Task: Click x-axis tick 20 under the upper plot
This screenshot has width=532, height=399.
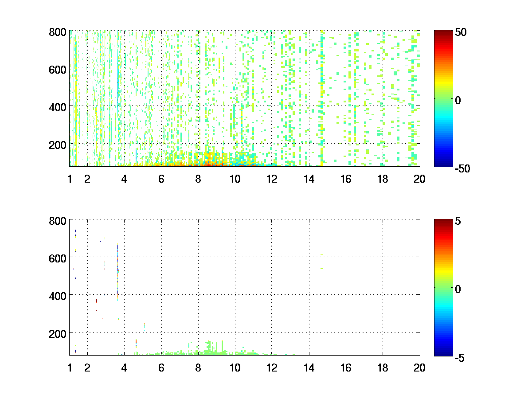Action: (420, 179)
